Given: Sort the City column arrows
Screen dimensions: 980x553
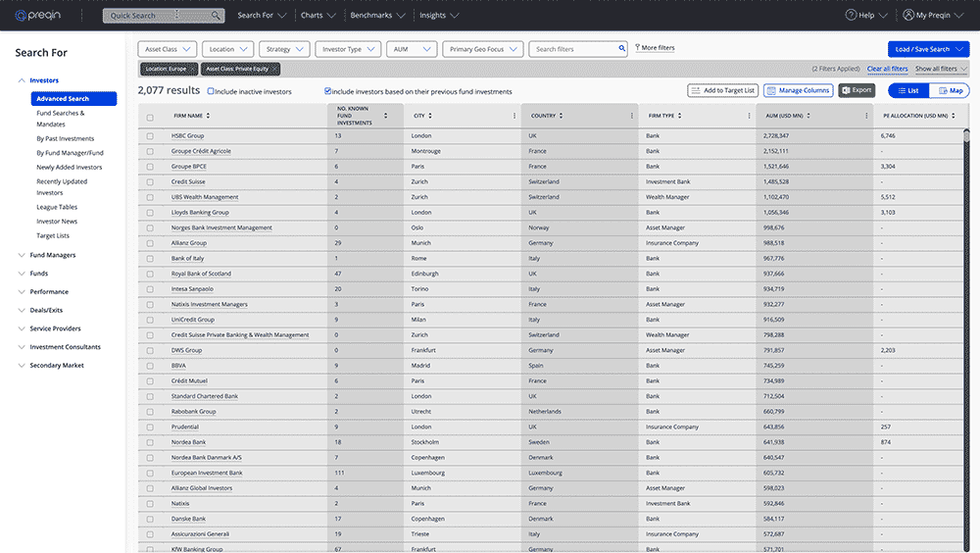Looking at the screenshot, I should coord(430,116).
